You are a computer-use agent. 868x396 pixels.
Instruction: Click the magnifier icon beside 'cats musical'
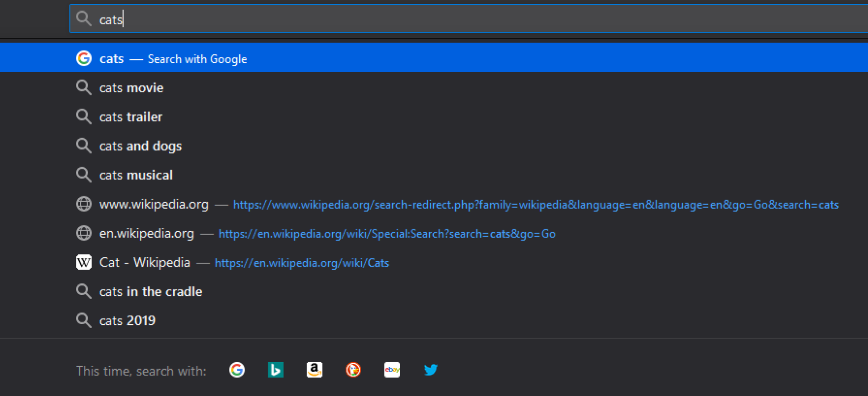click(83, 175)
